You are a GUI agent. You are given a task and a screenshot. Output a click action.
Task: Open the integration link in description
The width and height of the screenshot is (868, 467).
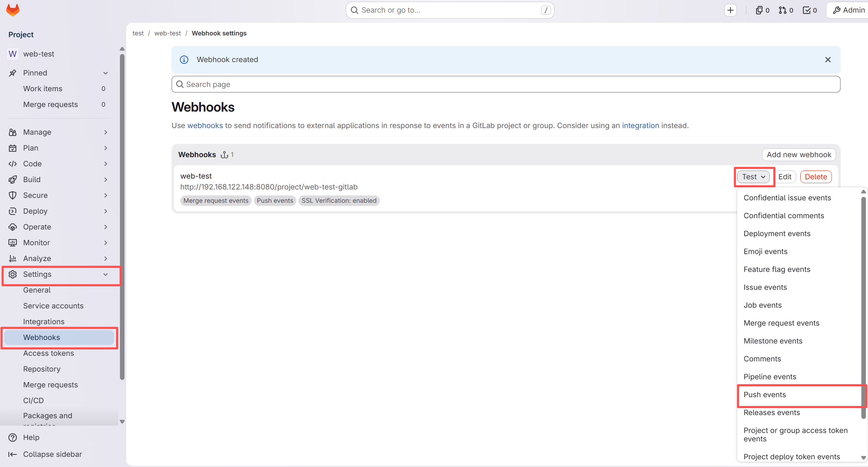(640, 126)
